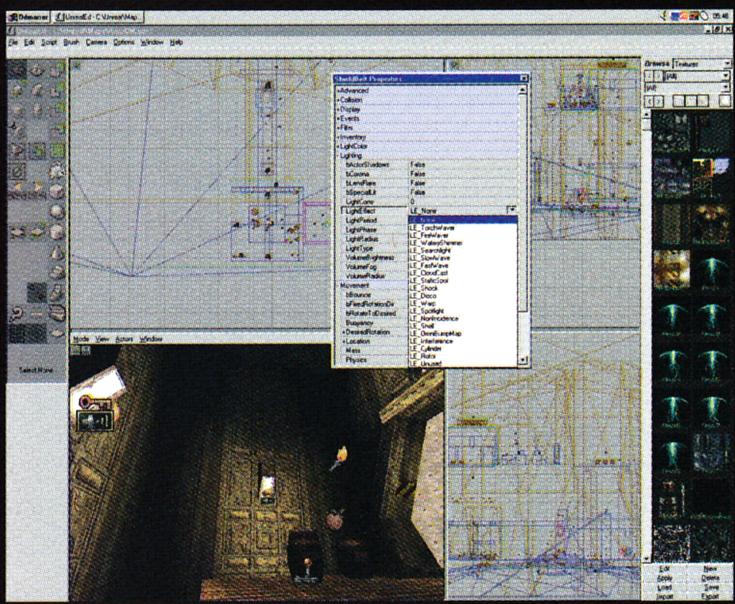Open the Script menu

(49, 42)
